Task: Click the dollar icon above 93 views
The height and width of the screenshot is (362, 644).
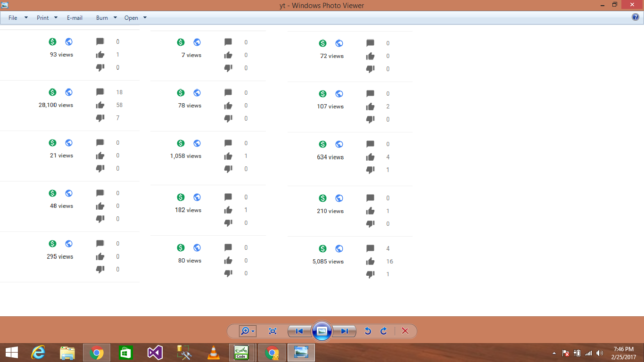Action: [53, 41]
